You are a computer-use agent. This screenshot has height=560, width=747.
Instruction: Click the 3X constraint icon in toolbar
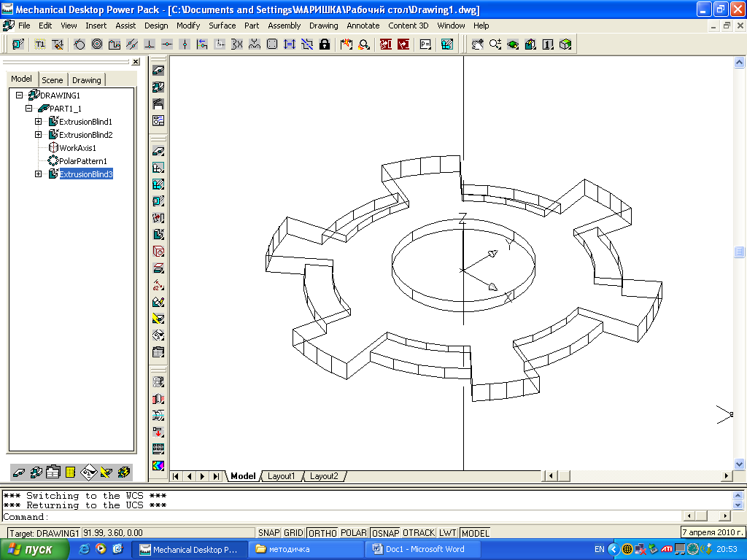click(237, 44)
